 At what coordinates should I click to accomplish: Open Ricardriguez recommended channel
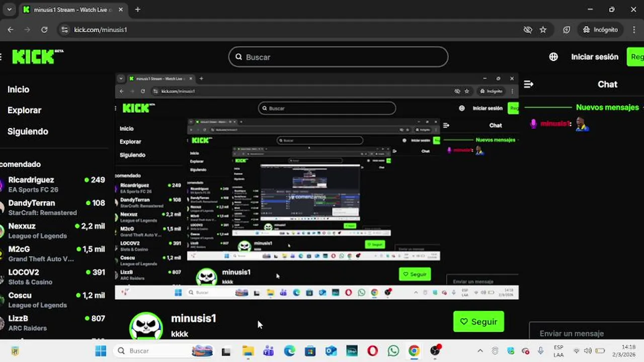click(52, 184)
